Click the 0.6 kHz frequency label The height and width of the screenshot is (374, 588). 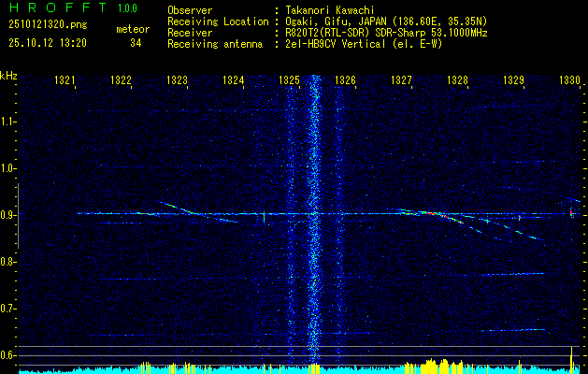click(7, 355)
